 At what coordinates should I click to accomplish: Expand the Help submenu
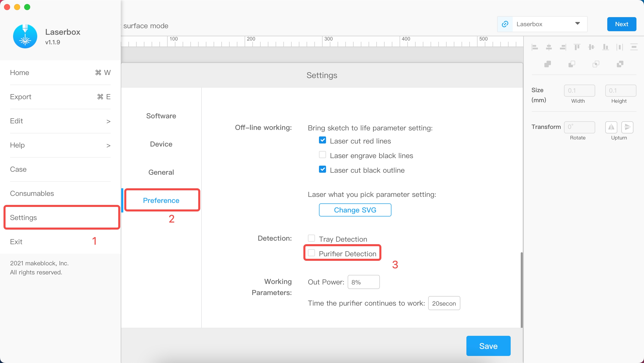pyautogui.click(x=108, y=146)
